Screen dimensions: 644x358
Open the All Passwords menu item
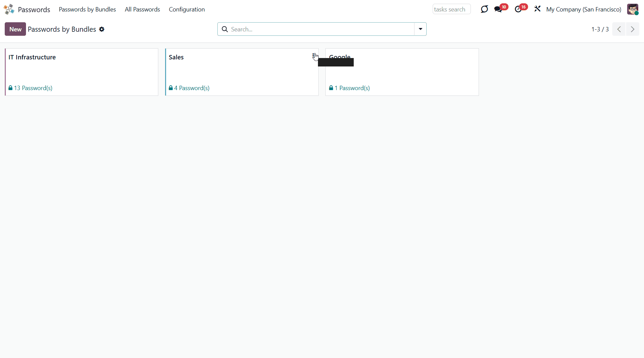142,9
